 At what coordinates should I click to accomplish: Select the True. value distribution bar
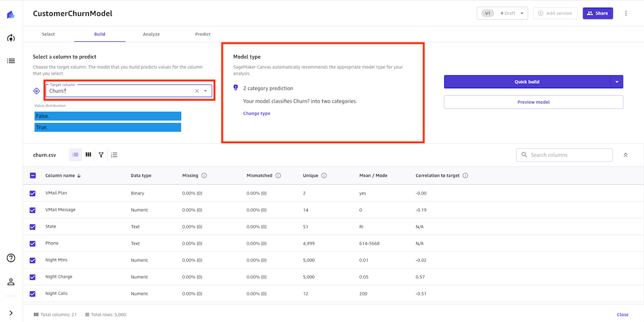pyautogui.click(x=108, y=128)
